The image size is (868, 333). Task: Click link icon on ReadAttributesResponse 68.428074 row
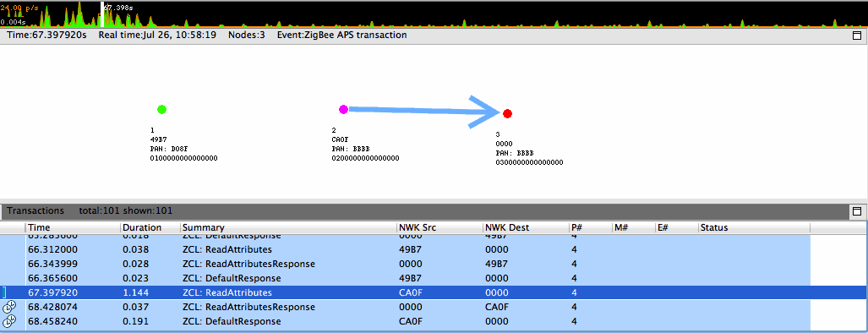click(x=9, y=307)
